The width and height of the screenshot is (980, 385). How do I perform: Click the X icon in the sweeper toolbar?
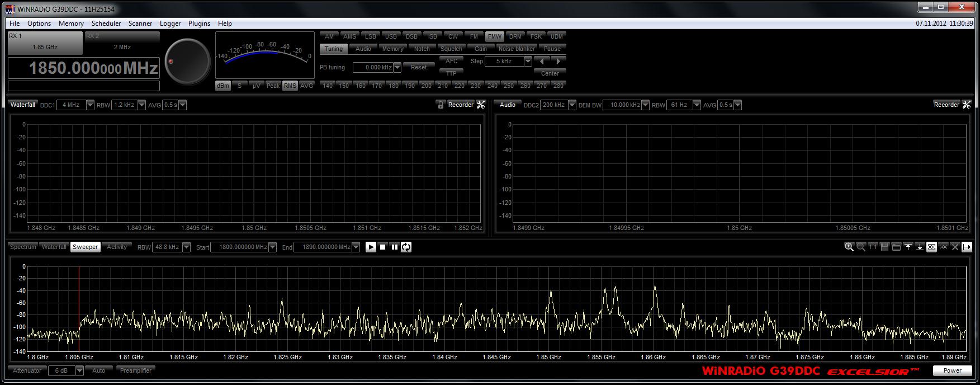coord(955,247)
